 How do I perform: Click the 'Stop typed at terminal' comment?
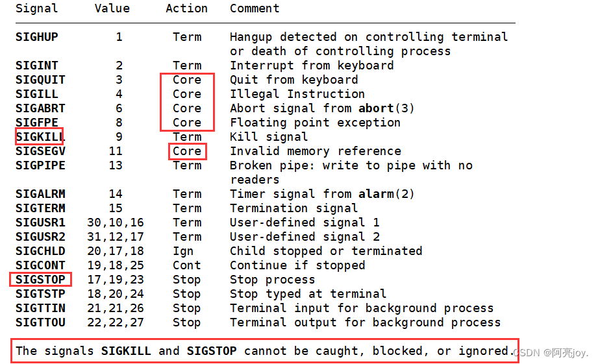[x=308, y=294]
